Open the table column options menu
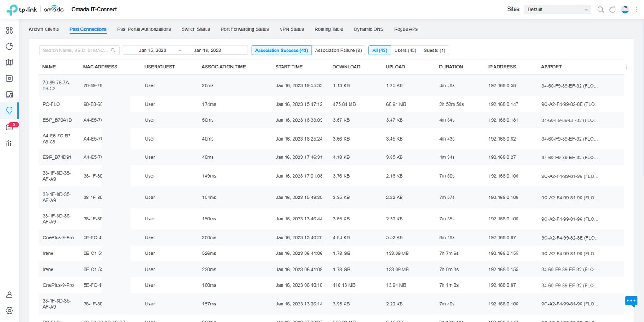 tap(626, 67)
